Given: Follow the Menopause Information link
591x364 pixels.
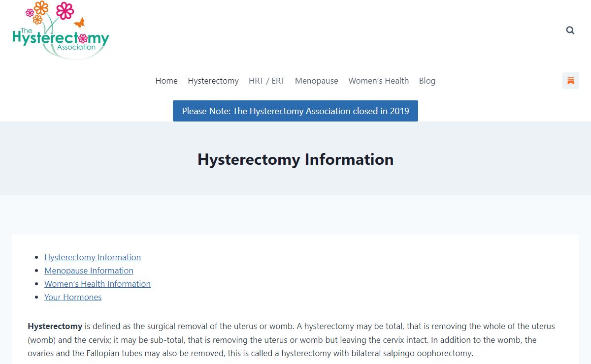Looking at the screenshot, I should pyautogui.click(x=89, y=271).
